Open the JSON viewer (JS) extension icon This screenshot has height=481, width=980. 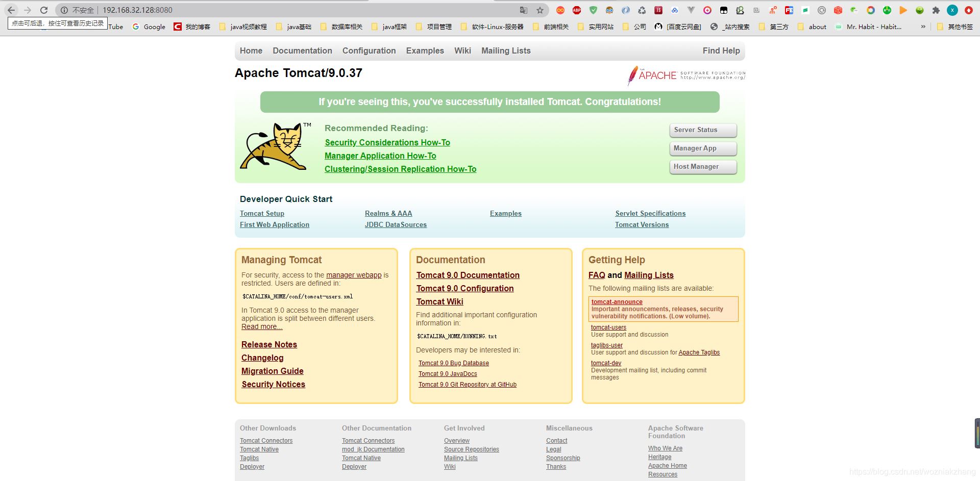[x=658, y=10]
